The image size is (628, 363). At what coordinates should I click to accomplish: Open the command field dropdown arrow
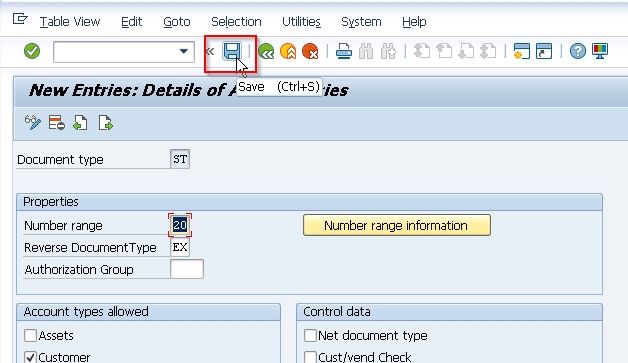click(x=183, y=51)
